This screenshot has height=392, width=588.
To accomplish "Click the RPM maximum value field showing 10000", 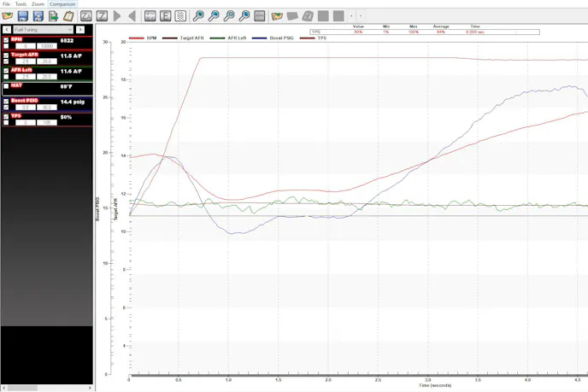I will [x=45, y=45].
